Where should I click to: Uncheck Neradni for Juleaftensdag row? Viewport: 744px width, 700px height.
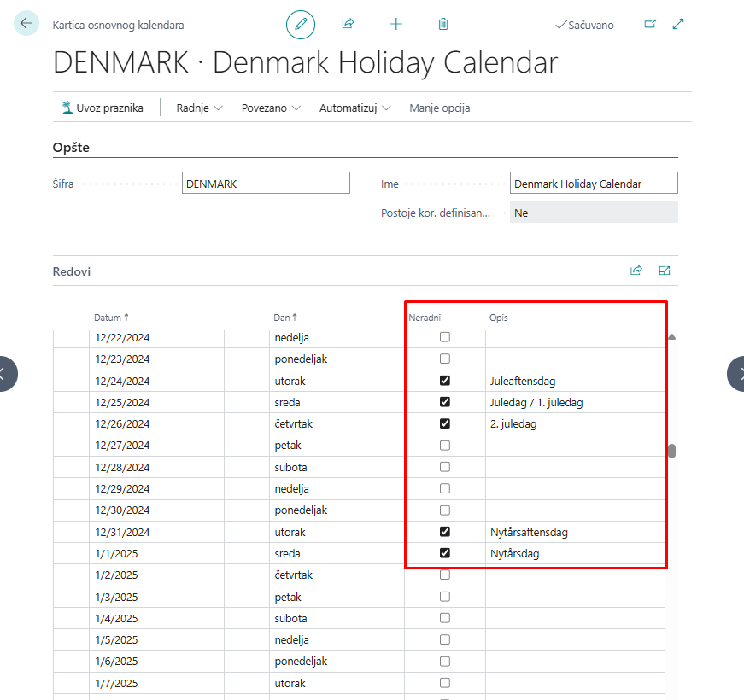(444, 381)
